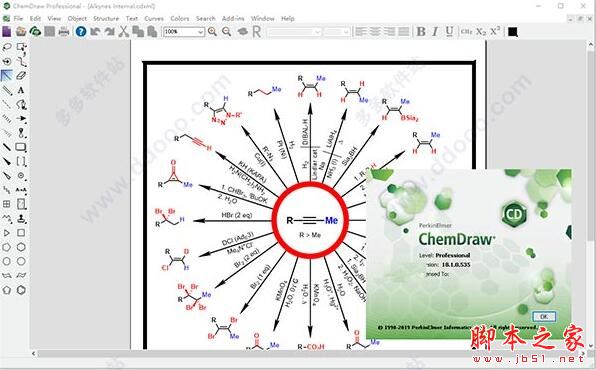Open the File menu

coord(18,18)
